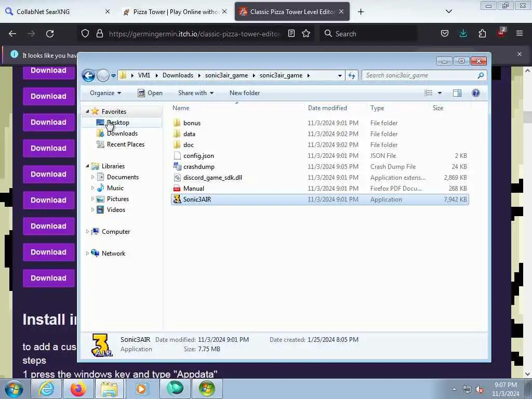The height and width of the screenshot is (399, 532).
Task: Open recent locations dropdown arrow in Explorer
Action: [x=113, y=76]
